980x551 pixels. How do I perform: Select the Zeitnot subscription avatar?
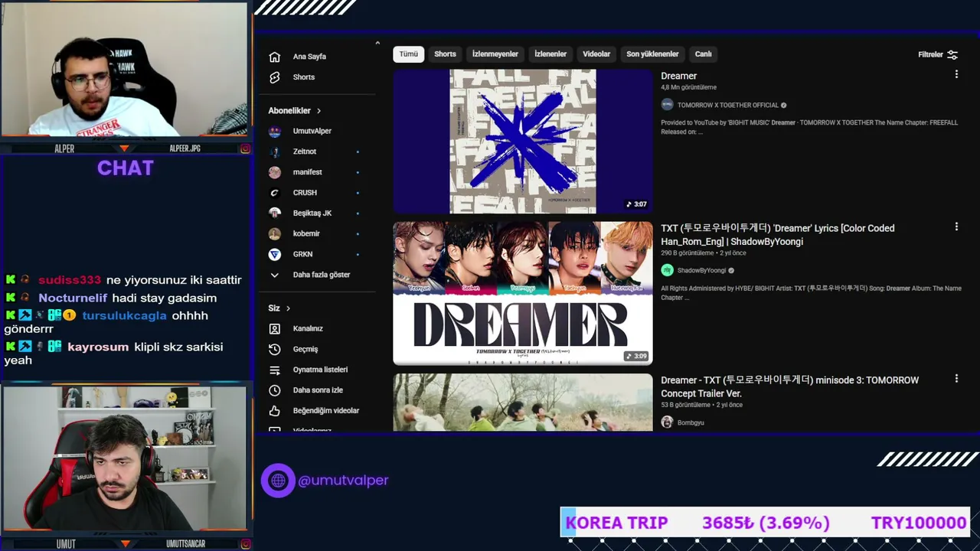click(x=275, y=152)
